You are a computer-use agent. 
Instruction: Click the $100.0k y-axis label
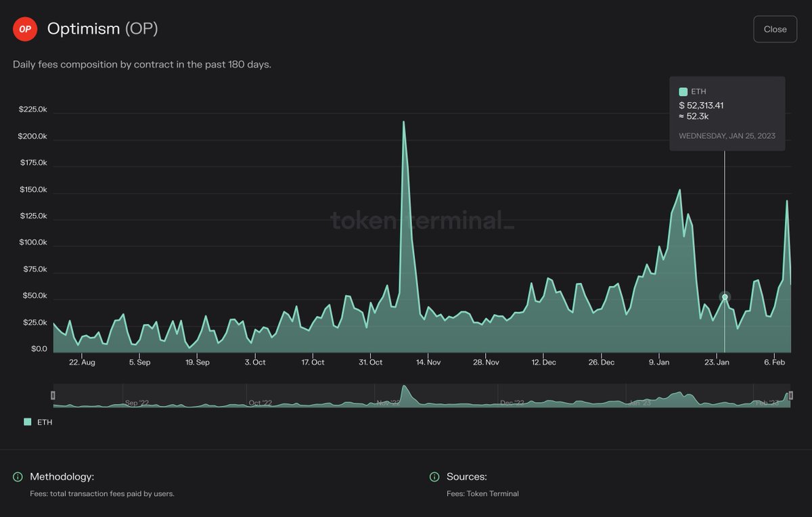(x=32, y=242)
